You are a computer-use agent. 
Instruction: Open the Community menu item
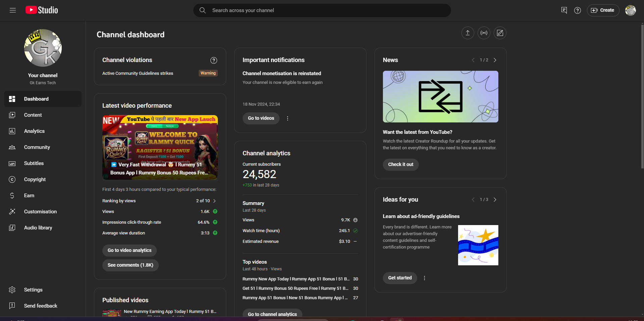point(43,147)
